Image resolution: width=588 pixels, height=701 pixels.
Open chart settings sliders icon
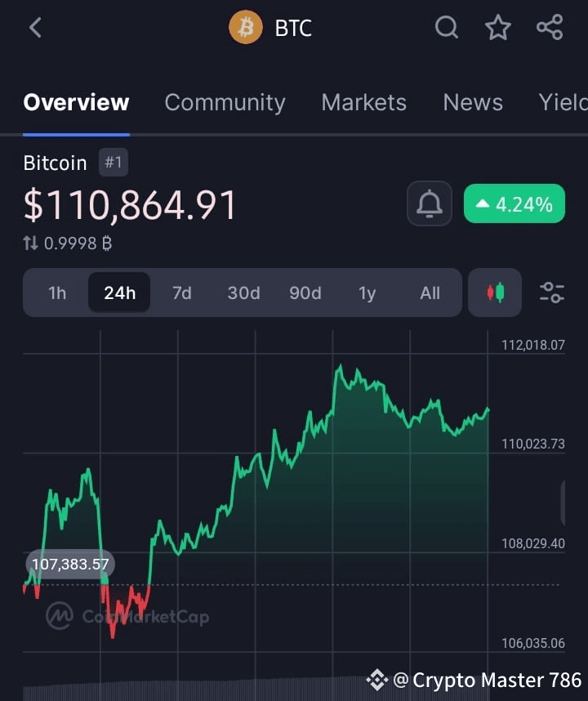pos(552,292)
